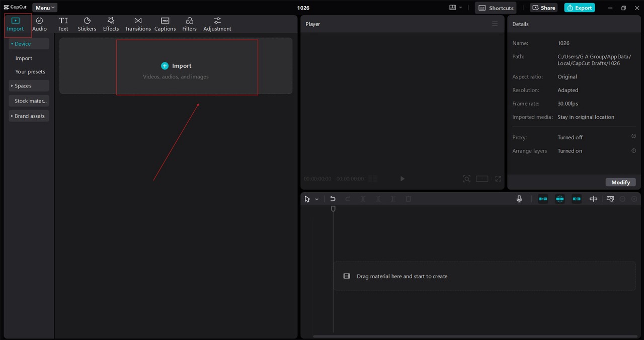Collapse the Device section
The width and height of the screenshot is (644, 340).
point(29,44)
